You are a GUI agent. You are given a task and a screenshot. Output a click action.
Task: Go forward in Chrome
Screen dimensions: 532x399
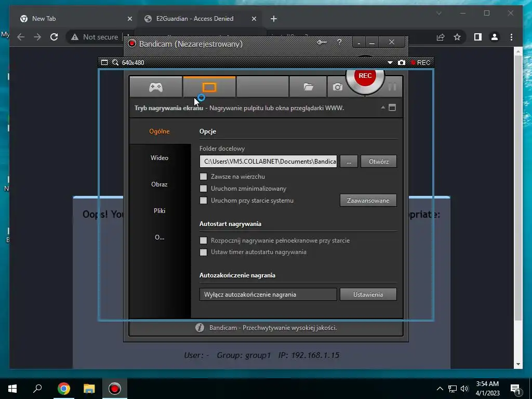37,37
